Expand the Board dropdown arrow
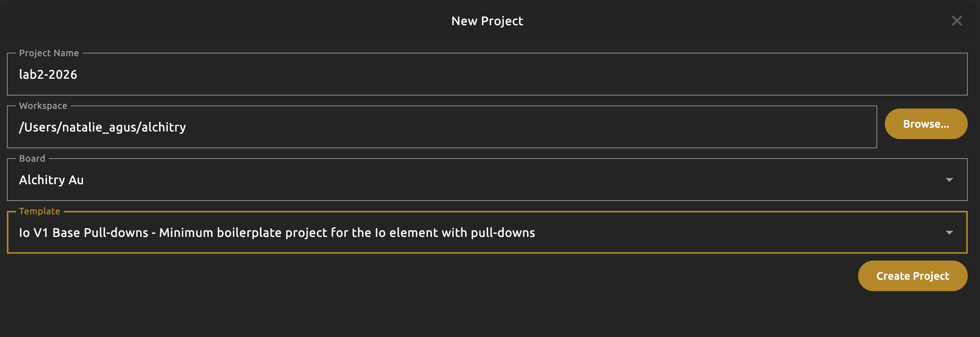980x337 pixels. pos(949,180)
